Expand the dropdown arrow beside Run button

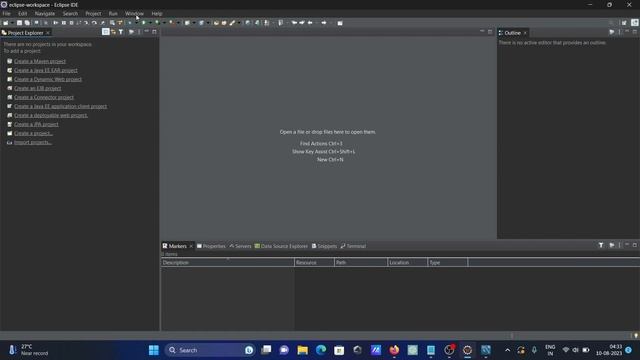(150, 23)
